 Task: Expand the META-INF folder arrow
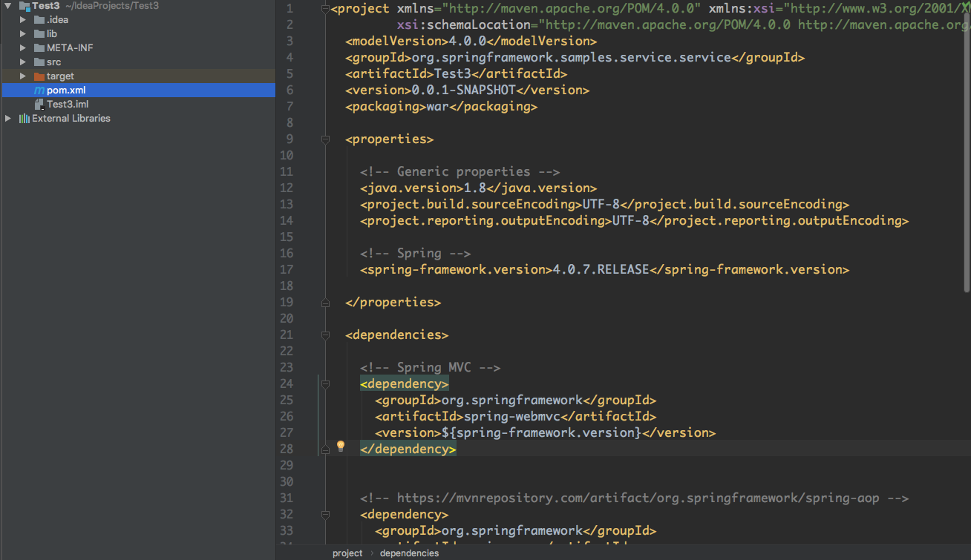(x=23, y=47)
